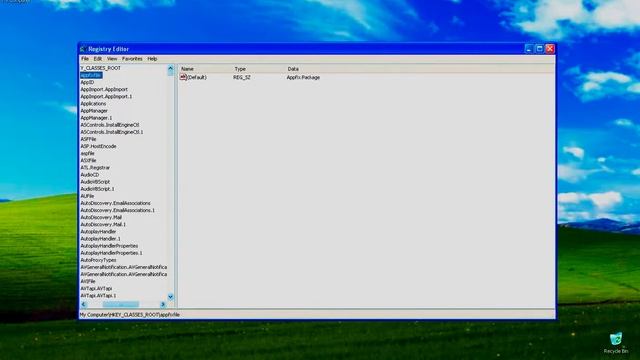Open the Help menu
The image size is (640, 360).
click(152, 59)
